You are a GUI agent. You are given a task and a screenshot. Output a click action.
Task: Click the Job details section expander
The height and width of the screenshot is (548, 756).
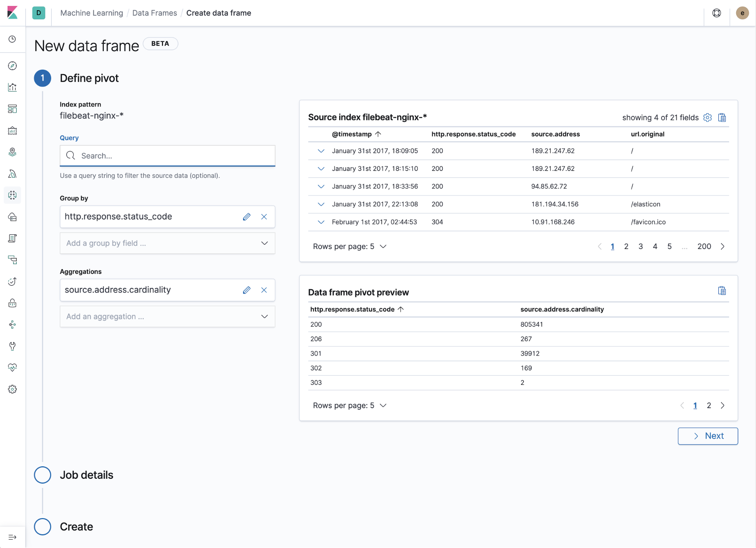coord(43,475)
